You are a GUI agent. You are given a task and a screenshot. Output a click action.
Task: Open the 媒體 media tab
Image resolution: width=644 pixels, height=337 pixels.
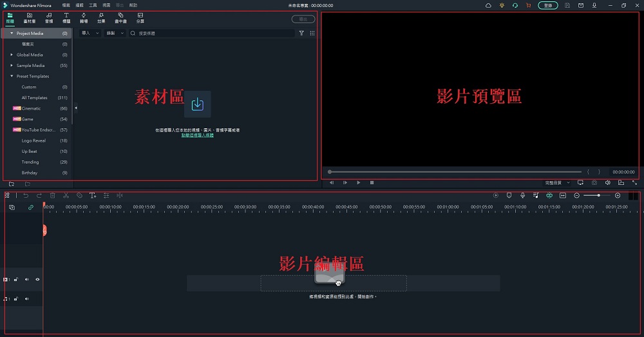click(x=10, y=17)
